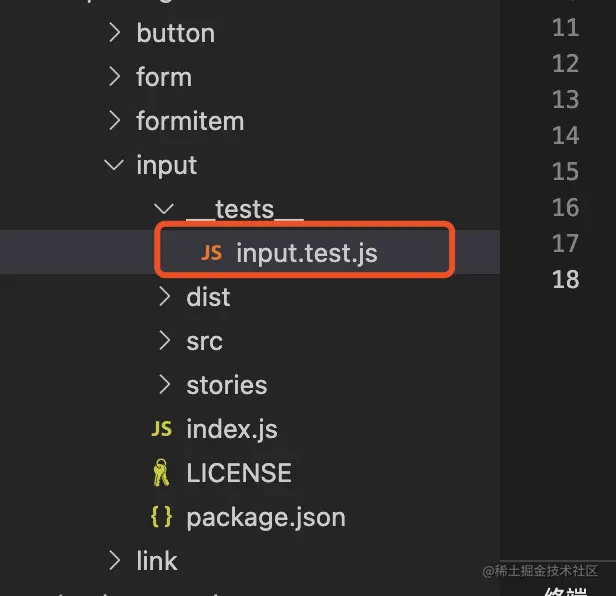Click the yellow JS icon beside index.js
616x596 pixels.
161,429
